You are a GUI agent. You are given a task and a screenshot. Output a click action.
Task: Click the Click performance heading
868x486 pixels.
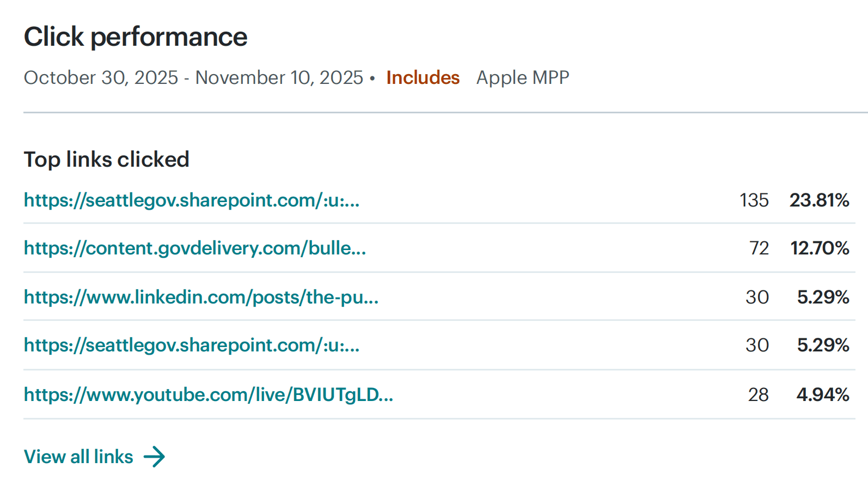pyautogui.click(x=136, y=37)
